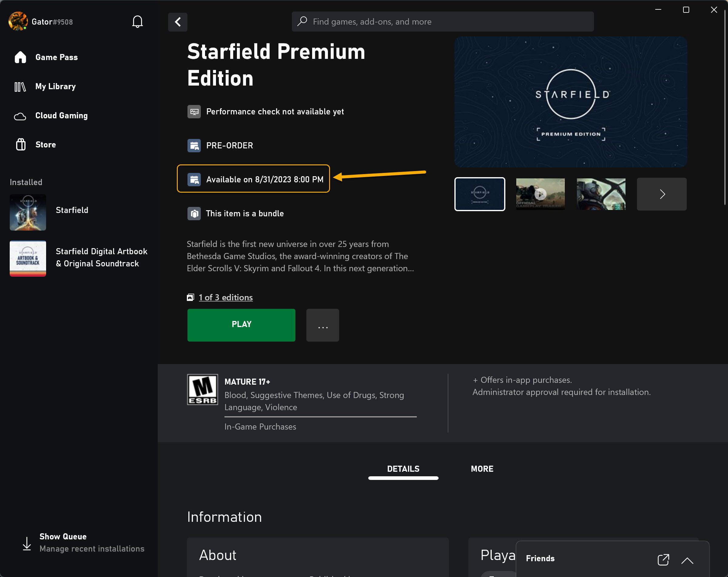Click the 'About' card heading
The height and width of the screenshot is (577, 728).
pyautogui.click(x=218, y=555)
